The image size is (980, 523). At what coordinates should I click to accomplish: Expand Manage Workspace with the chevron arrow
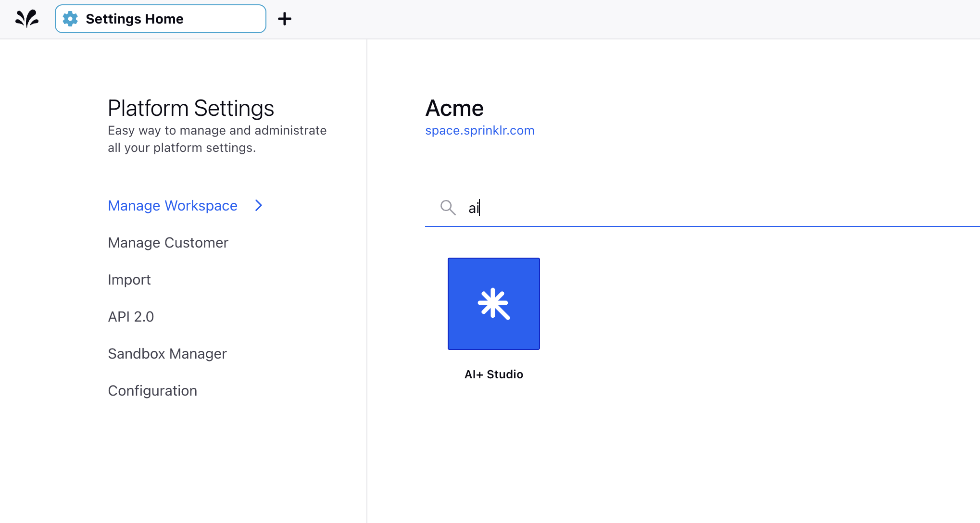coord(259,206)
